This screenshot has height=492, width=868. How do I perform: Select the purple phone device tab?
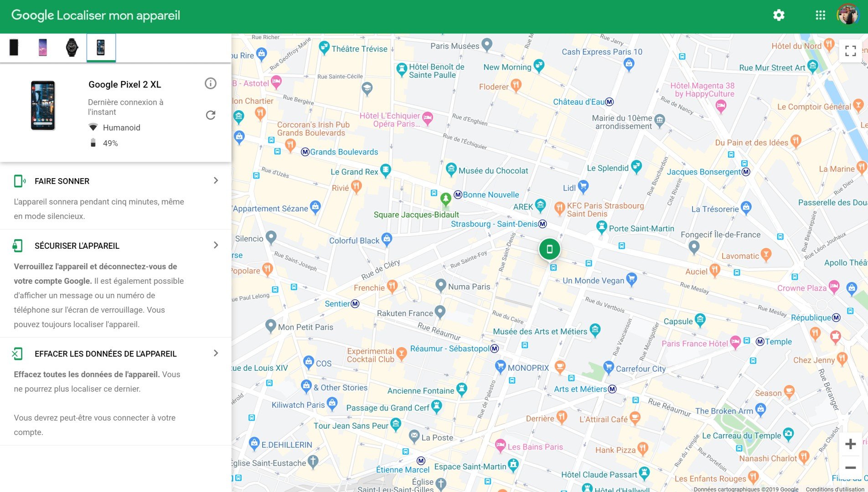click(43, 47)
